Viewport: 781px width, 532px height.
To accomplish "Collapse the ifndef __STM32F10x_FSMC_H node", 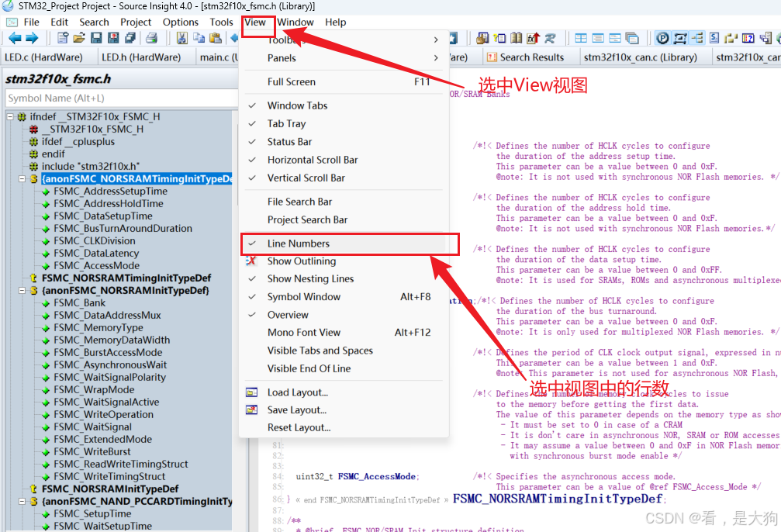I will 10,116.
